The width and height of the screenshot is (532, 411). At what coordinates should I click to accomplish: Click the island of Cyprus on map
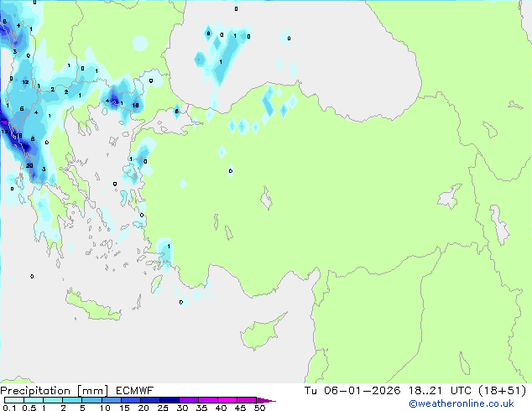pos(263,331)
